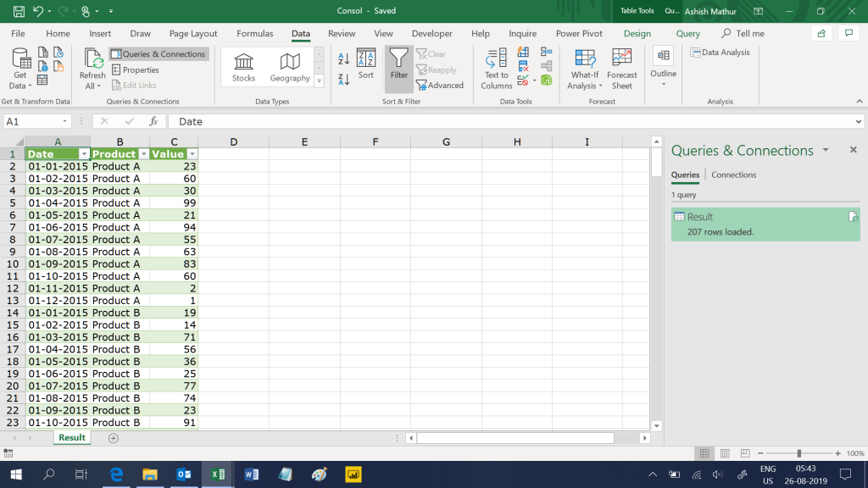This screenshot has height=488, width=868.
Task: Toggle the Filter button
Action: 398,69
